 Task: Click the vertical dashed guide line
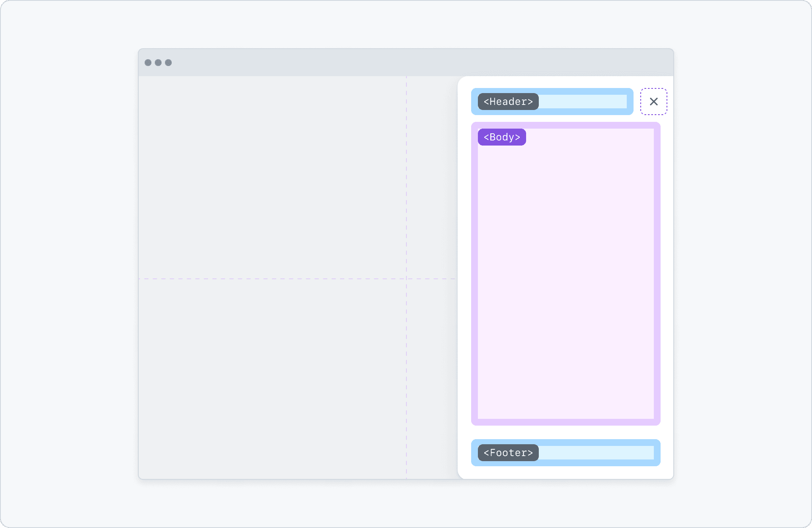(x=406, y=169)
